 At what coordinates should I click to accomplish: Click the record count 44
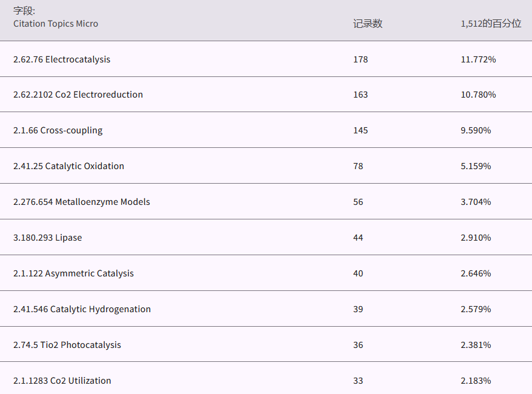358,238
